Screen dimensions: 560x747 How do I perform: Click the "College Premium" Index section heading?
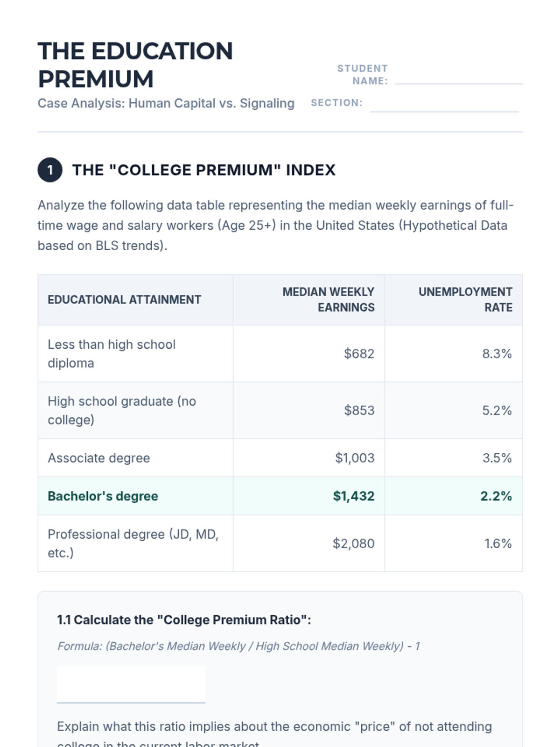coord(204,170)
